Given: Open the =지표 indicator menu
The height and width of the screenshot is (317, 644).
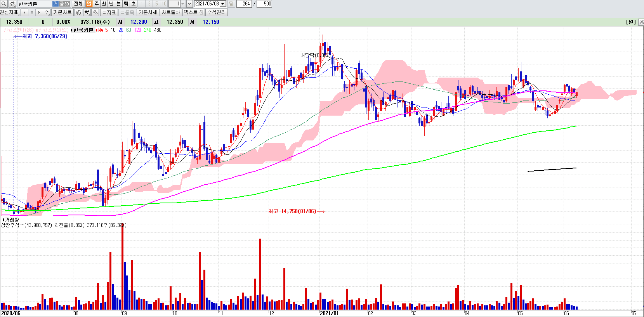Looking at the screenshot, I should coord(109,12).
